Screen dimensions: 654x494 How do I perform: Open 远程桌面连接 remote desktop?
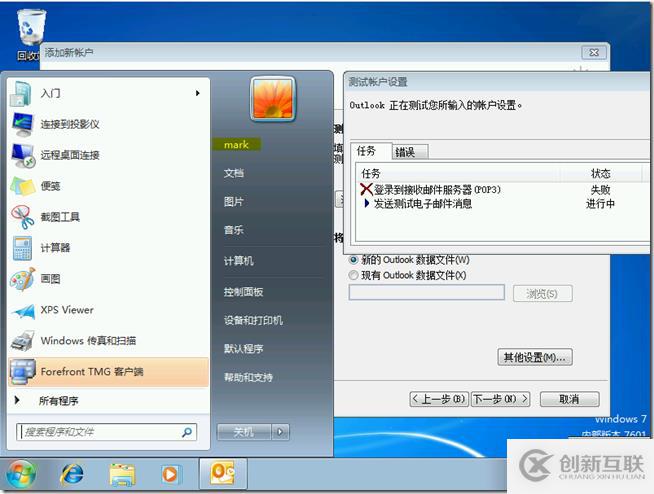point(108,155)
